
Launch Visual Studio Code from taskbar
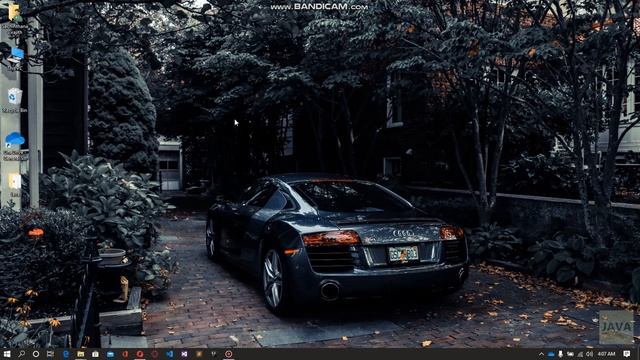point(169,354)
